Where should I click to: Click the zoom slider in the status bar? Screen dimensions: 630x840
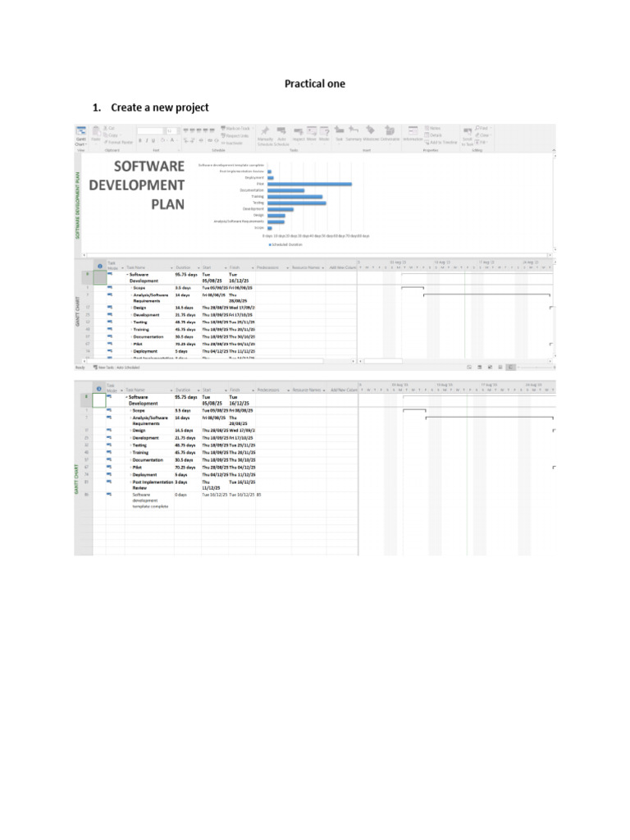(535, 367)
